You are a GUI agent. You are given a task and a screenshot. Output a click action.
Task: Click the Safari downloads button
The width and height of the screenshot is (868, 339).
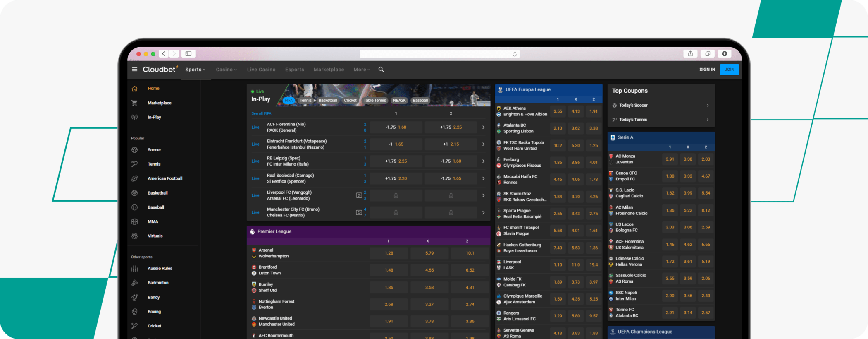click(x=725, y=54)
